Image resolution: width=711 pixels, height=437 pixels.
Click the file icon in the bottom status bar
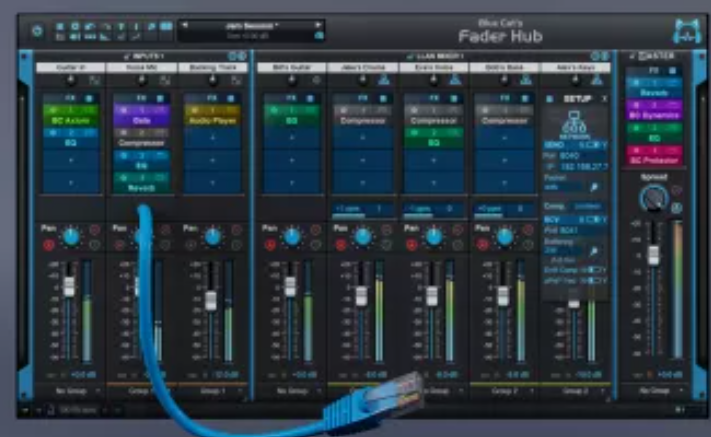[x=51, y=410]
